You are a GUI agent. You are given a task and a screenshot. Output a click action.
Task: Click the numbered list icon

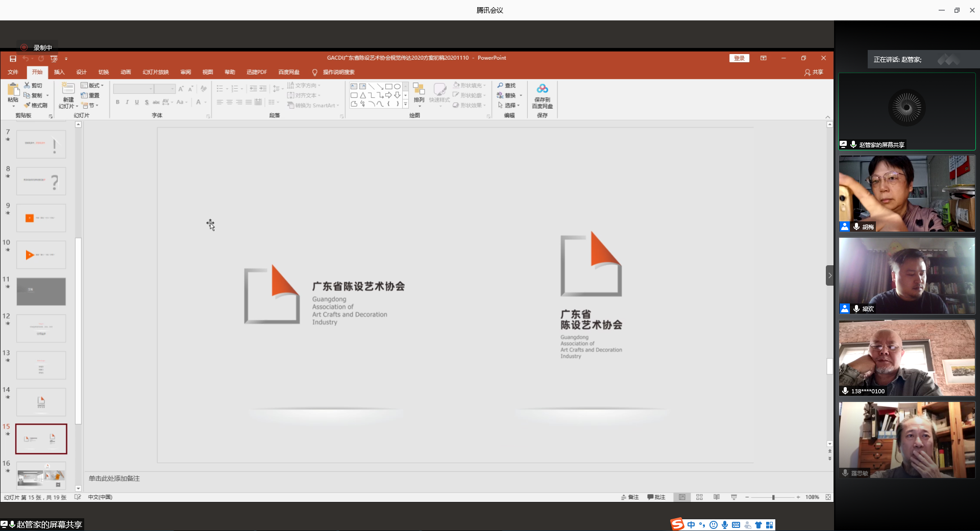[235, 89]
